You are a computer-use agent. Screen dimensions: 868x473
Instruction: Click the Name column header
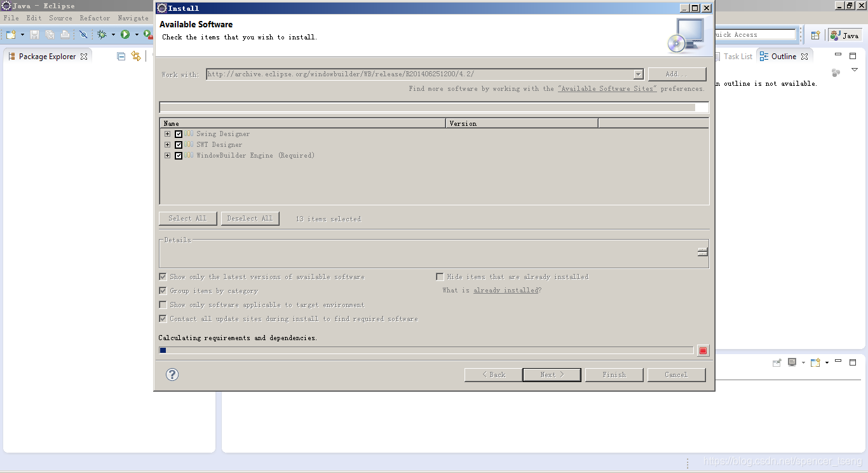click(x=302, y=123)
